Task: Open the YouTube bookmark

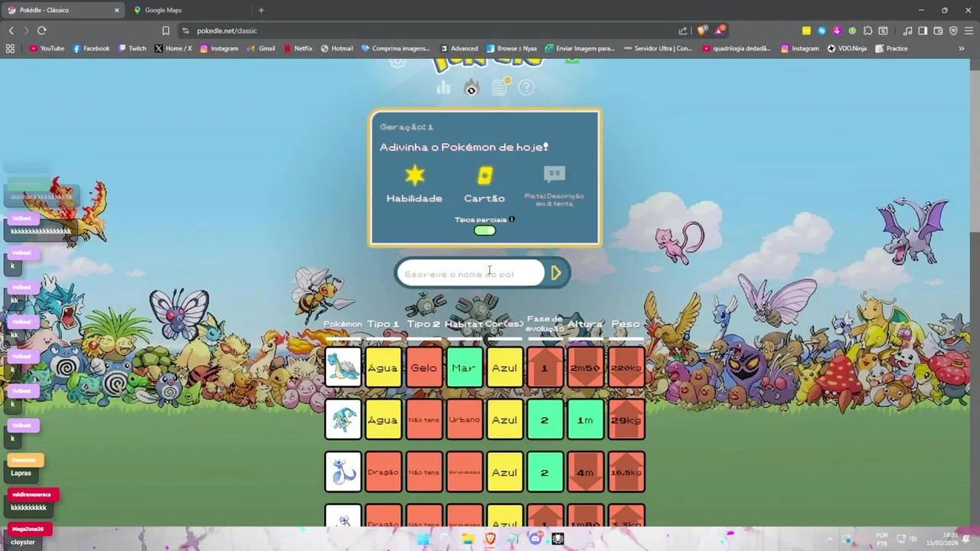Action: click(47, 48)
